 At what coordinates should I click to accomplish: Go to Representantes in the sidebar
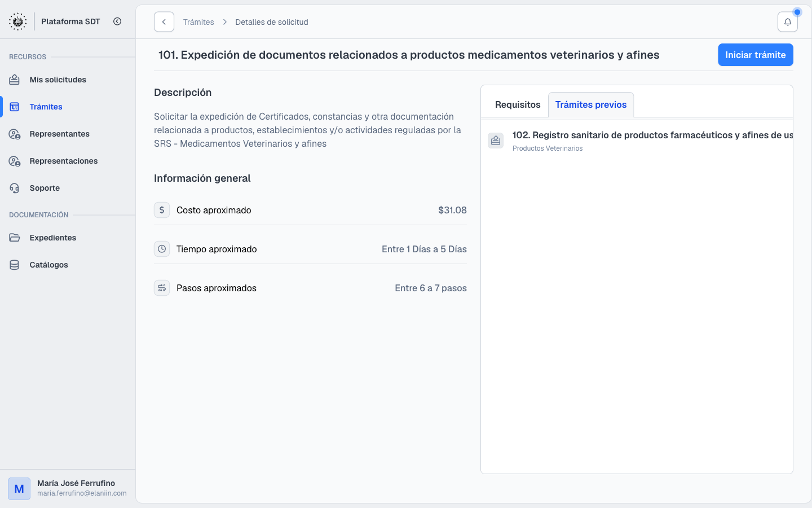point(68,134)
